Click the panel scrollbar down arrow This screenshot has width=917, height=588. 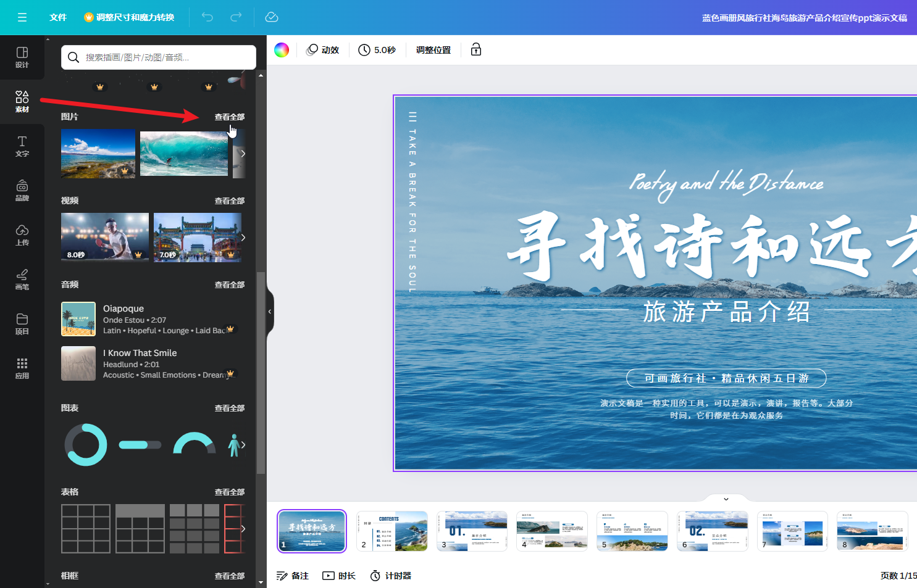[x=261, y=582]
